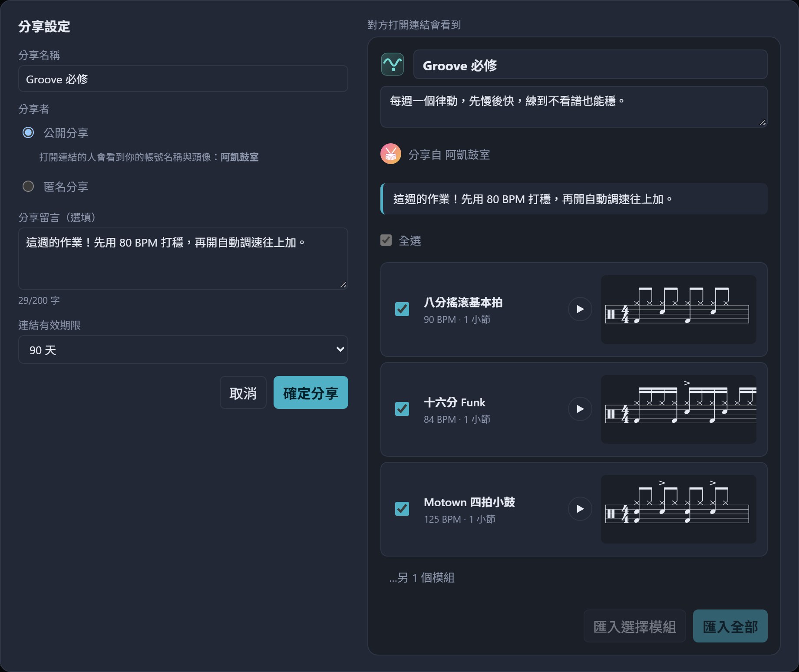
Task: Edit the preview description starting with 每週一個律動
Action: point(574,107)
